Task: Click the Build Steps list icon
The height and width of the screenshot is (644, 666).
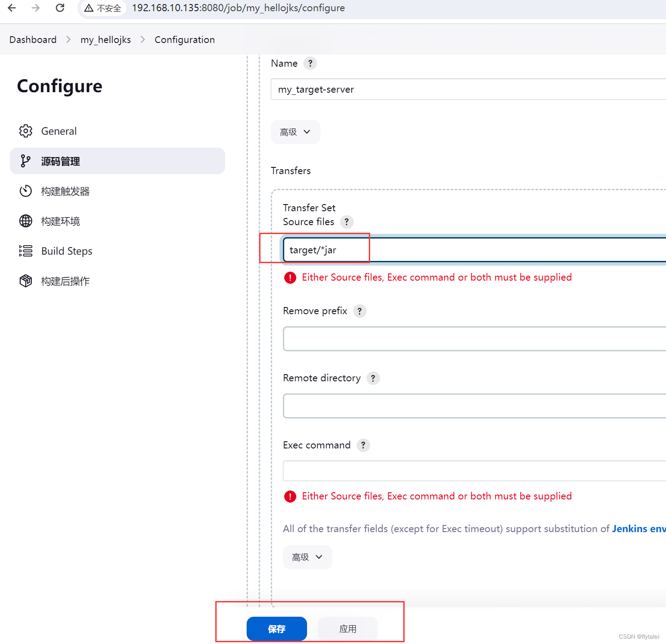Action: 26,251
